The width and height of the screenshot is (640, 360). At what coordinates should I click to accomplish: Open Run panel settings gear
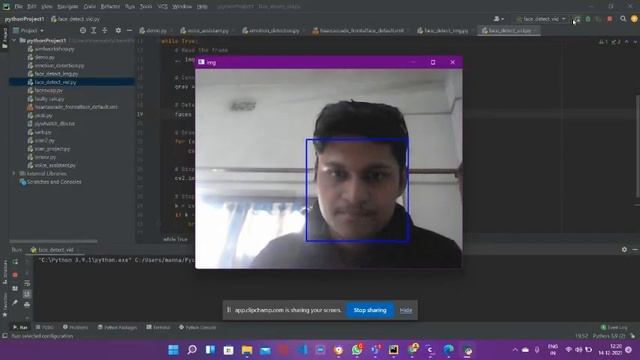tap(624, 249)
